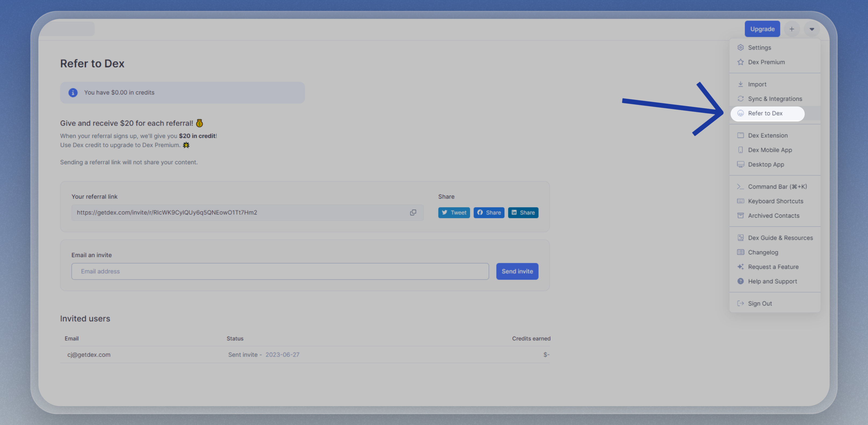Image resolution: width=868 pixels, height=425 pixels.
Task: Click the Settings gear icon
Action: (740, 47)
